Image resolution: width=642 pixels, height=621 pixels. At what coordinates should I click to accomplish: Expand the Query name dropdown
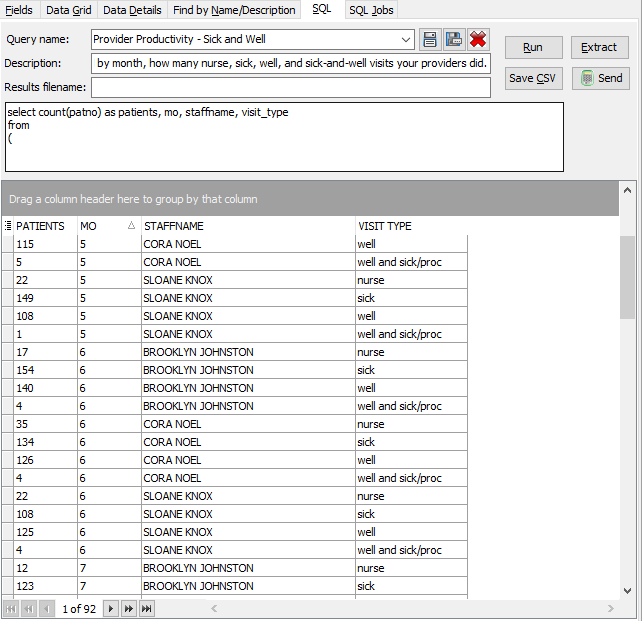pos(405,40)
